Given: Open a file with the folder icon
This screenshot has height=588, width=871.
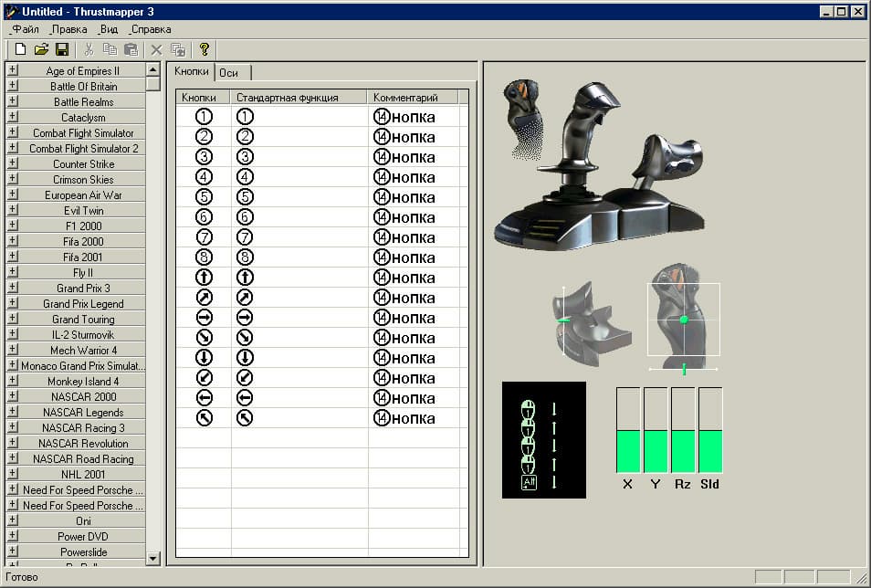Looking at the screenshot, I should [x=41, y=49].
